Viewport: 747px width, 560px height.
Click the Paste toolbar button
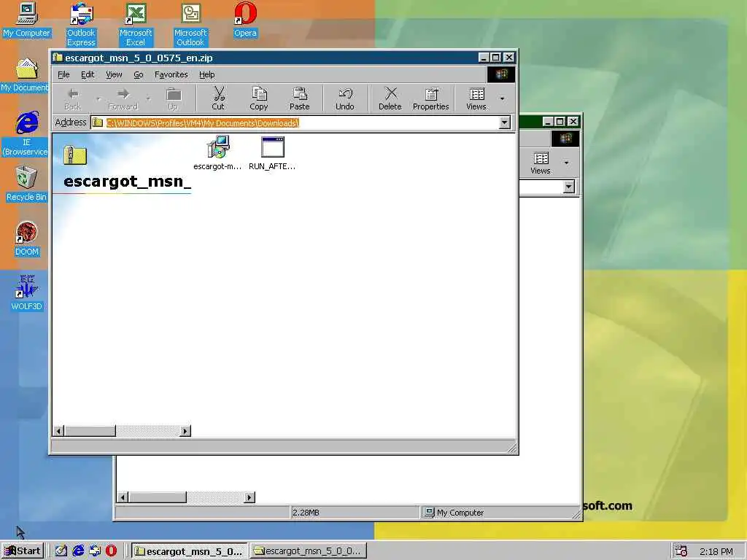point(300,98)
